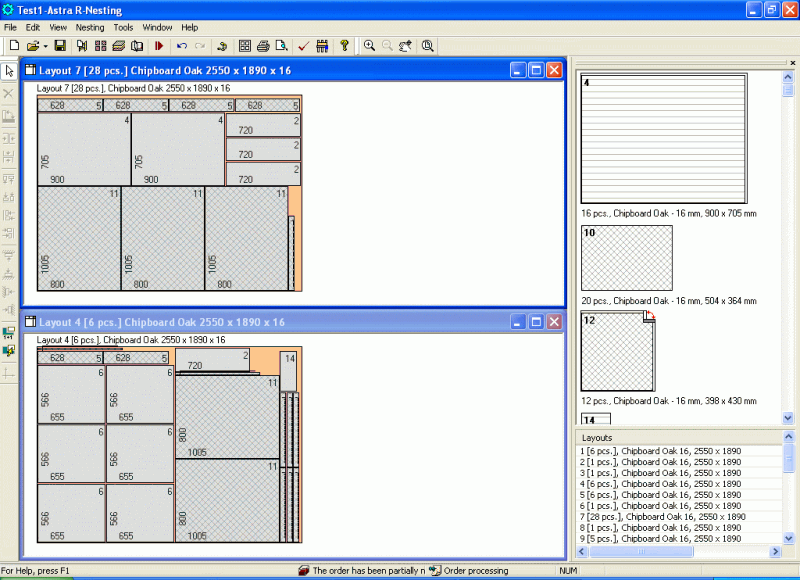Screen dimensions: 800x580
Task: Click the red Start nesting icon
Action: click(x=158, y=46)
